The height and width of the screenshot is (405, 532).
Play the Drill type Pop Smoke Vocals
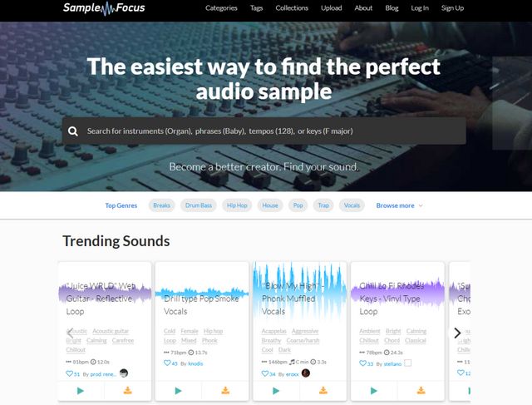point(178,391)
